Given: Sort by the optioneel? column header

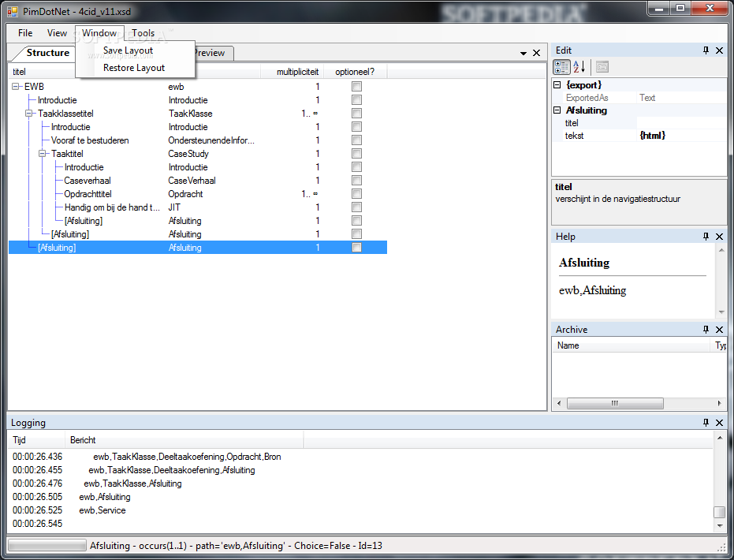Looking at the screenshot, I should tap(355, 72).
